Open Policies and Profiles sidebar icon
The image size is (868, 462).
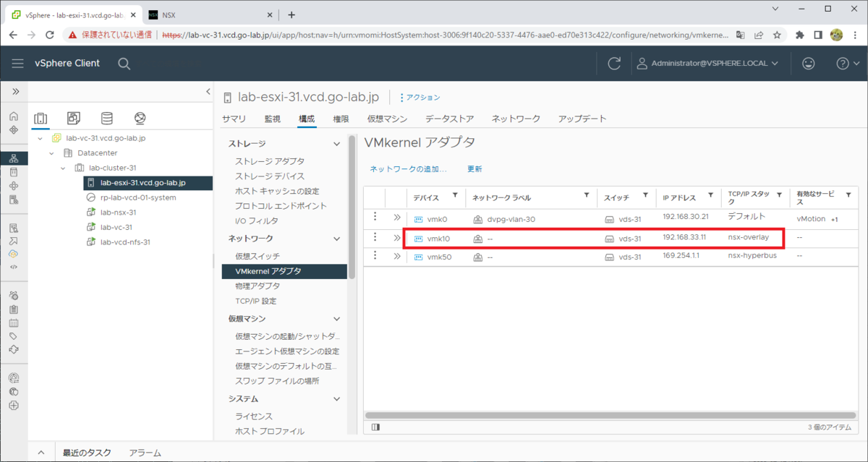[x=14, y=228]
